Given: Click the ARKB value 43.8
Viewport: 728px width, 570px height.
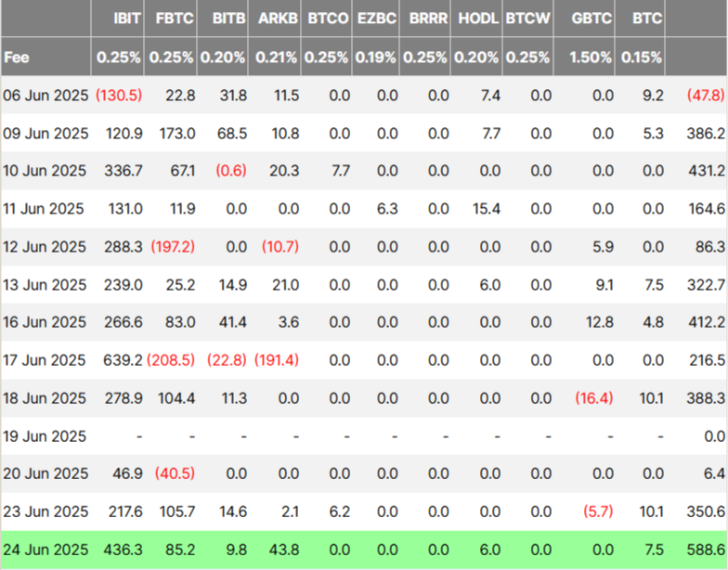Looking at the screenshot, I should [x=284, y=550].
